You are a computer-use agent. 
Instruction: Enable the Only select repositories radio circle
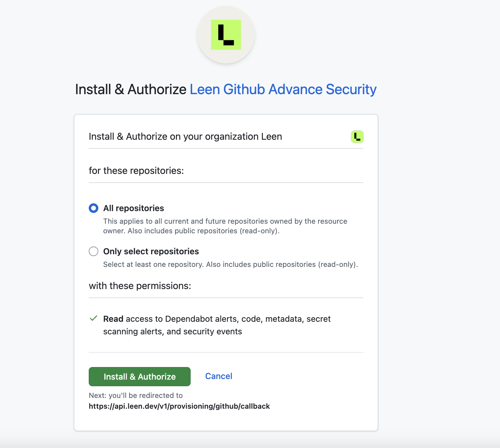coord(93,251)
